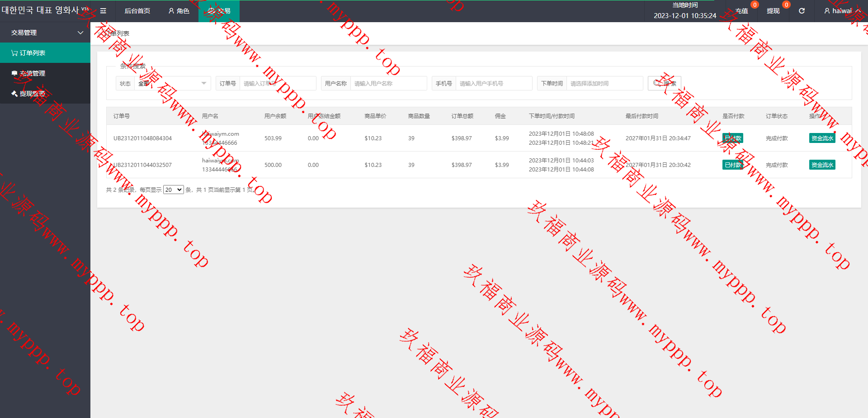The image size is (868, 418).
Task: Open the 状态 filter dropdown
Action: (x=172, y=83)
